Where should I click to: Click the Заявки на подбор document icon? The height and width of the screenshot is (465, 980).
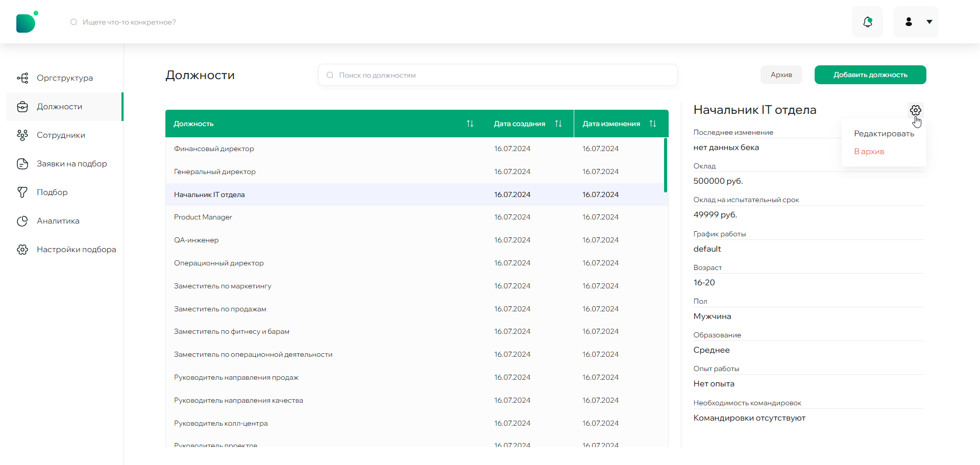coord(22,164)
